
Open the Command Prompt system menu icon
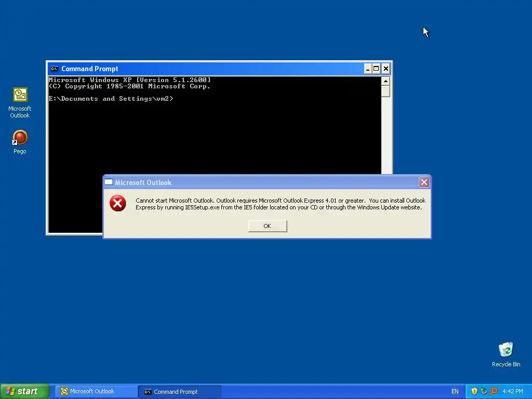(54, 69)
